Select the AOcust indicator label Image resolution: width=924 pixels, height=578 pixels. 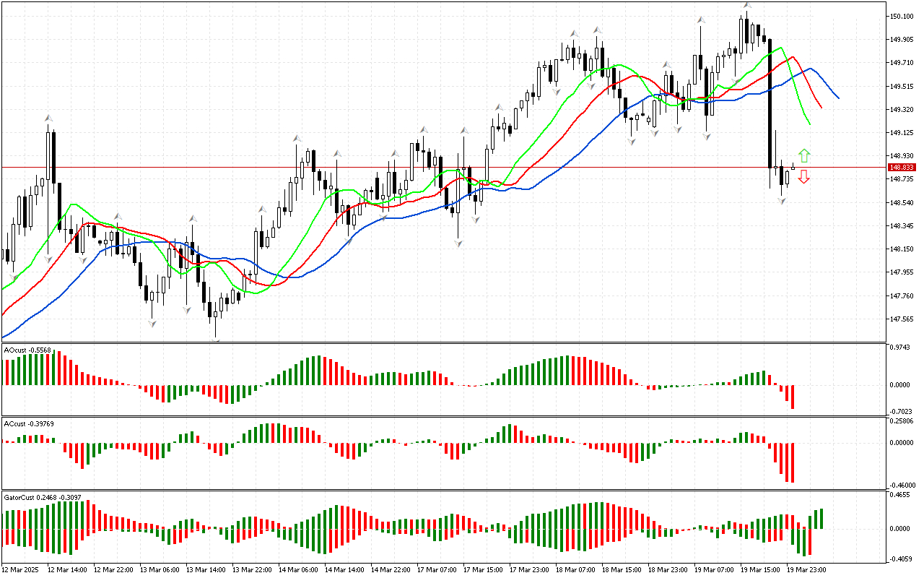pos(28,350)
